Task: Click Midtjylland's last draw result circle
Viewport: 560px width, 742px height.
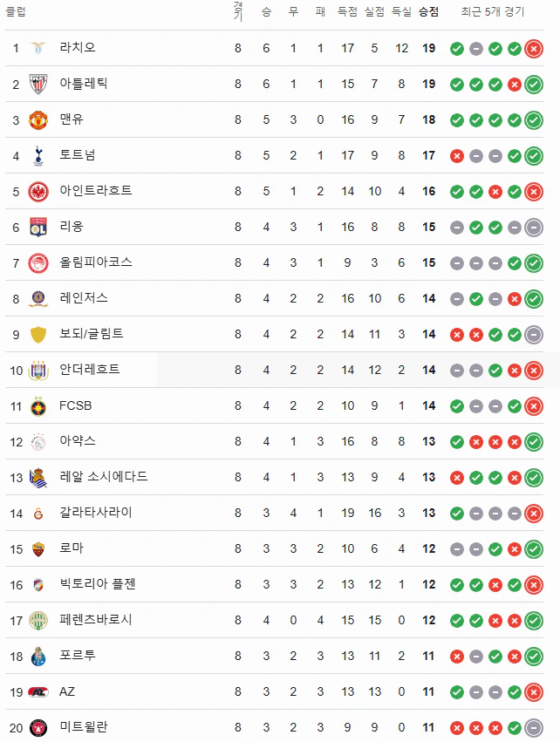Action: click(x=534, y=728)
